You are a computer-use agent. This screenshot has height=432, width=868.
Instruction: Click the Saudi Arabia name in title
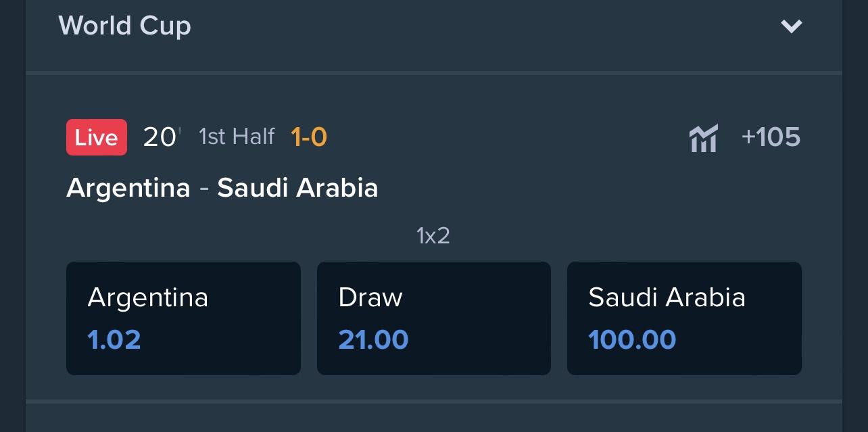point(297,188)
